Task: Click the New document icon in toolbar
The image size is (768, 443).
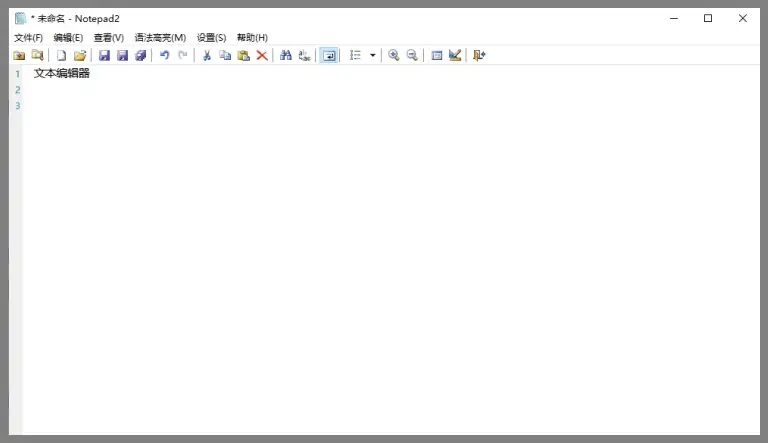Action: (61, 56)
